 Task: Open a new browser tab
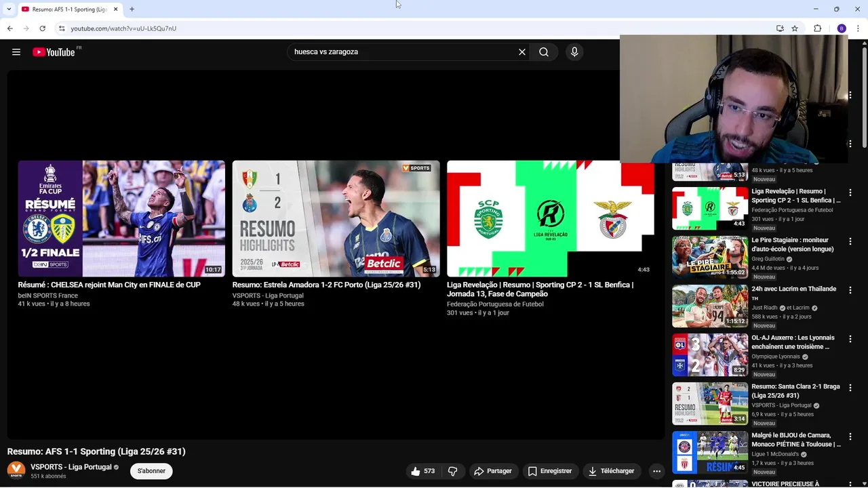pos(132,9)
